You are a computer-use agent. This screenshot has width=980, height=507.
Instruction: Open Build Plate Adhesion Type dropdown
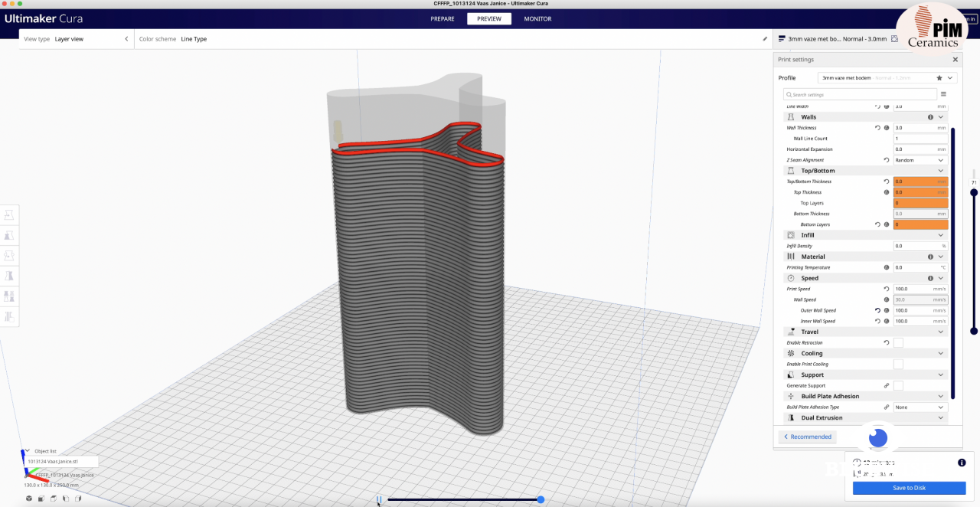[920, 407]
